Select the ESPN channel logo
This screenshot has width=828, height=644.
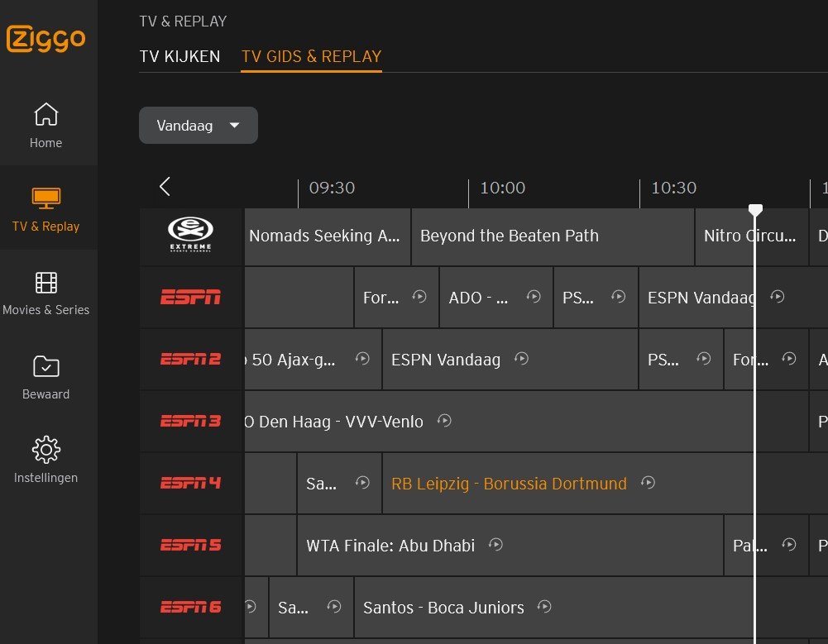pyautogui.click(x=190, y=297)
